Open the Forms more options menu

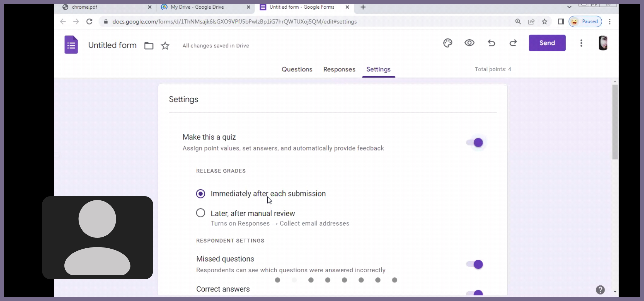pos(581,43)
